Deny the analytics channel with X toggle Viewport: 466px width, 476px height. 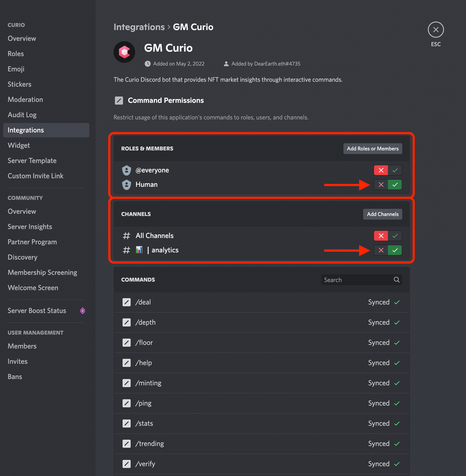coord(381,250)
